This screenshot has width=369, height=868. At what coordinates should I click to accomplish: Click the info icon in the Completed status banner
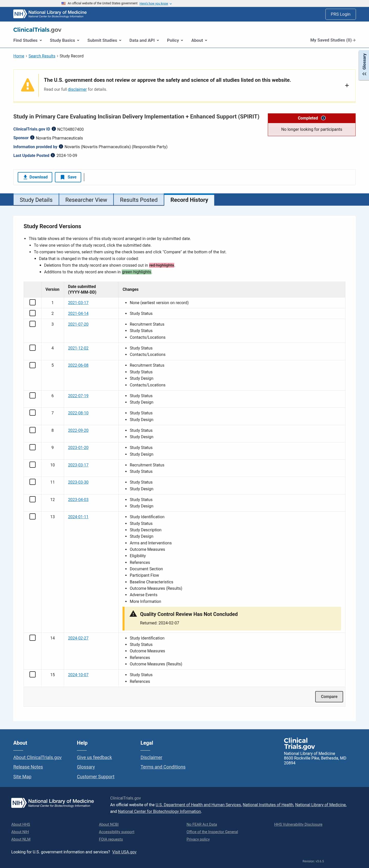point(323,118)
